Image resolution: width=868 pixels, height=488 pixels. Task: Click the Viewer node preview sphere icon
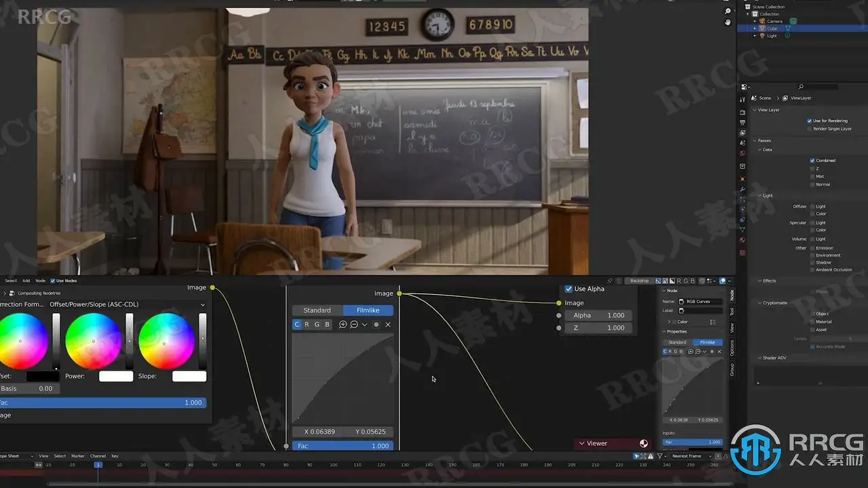[x=644, y=443]
